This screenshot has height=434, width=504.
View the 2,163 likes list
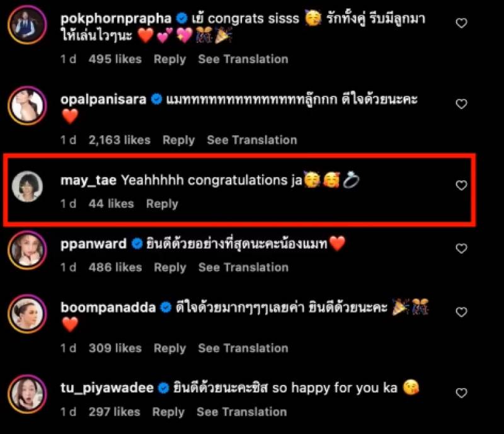120,140
